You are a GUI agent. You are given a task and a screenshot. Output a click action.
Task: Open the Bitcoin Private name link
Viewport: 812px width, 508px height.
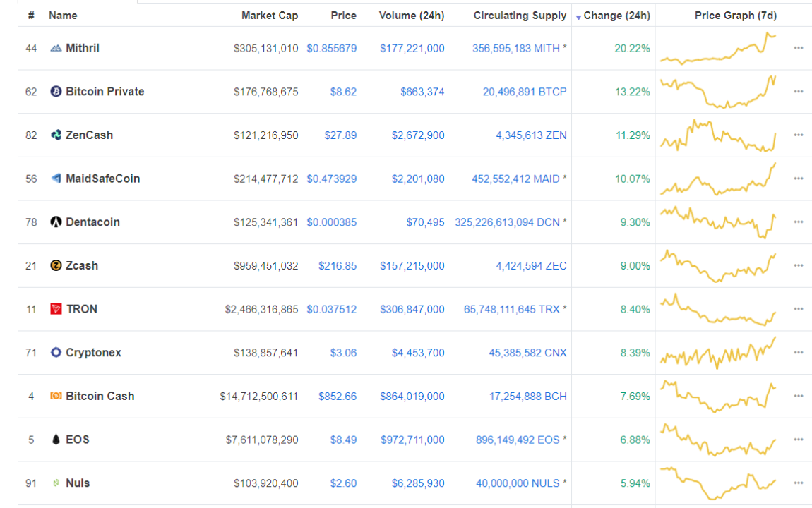pyautogui.click(x=105, y=92)
